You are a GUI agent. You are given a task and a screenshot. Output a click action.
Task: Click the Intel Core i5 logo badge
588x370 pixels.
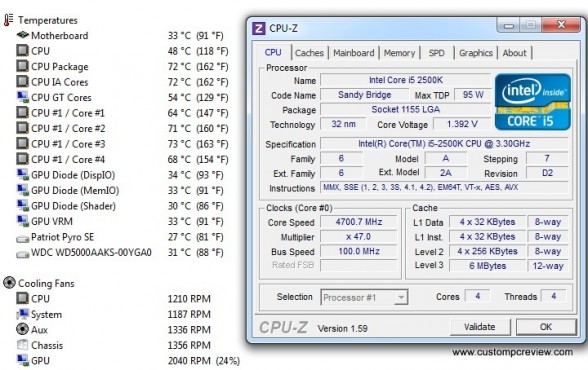[x=533, y=102]
